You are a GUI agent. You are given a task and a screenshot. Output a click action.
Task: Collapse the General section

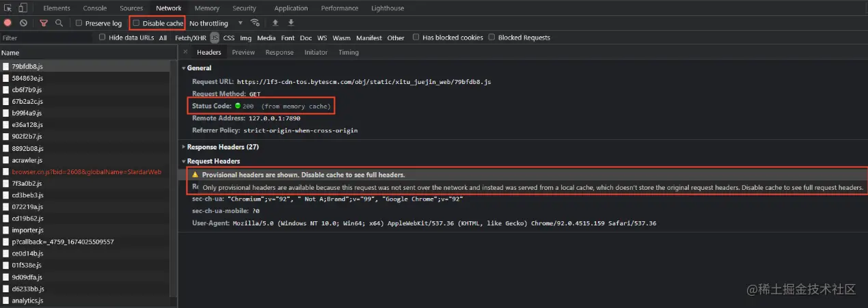pos(183,68)
